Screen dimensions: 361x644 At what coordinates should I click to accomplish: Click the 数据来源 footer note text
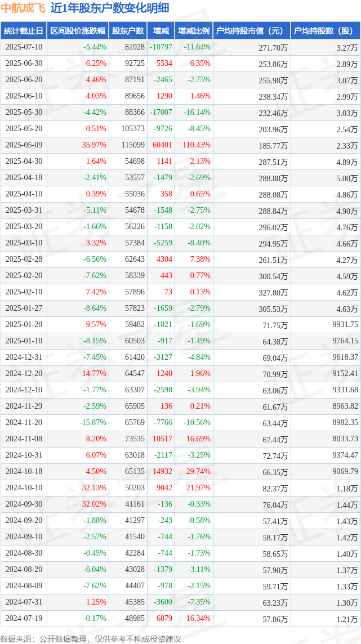91,638
